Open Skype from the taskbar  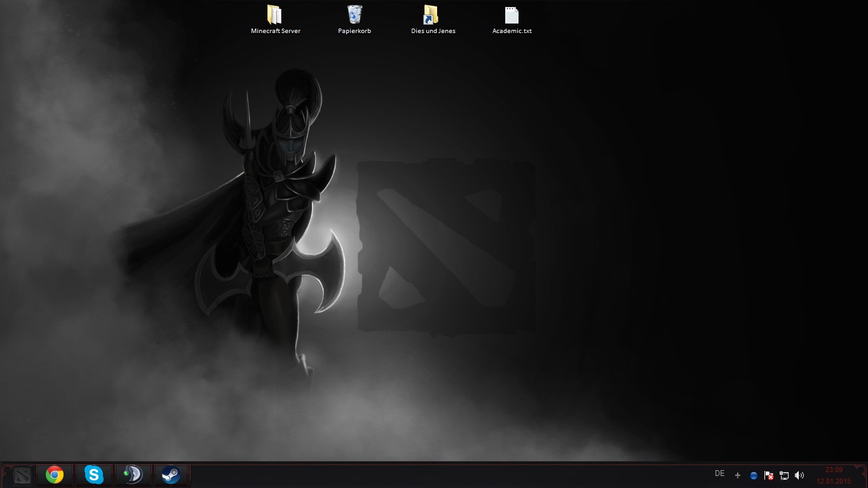click(x=94, y=475)
